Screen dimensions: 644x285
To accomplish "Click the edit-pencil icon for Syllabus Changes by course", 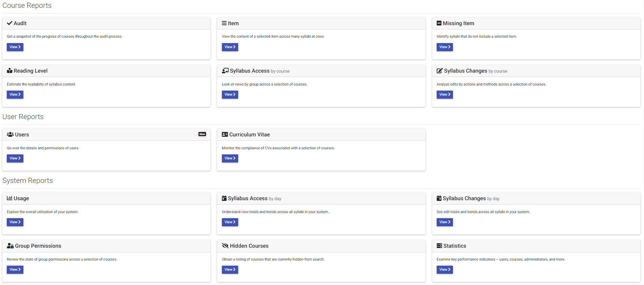I will (x=440, y=71).
